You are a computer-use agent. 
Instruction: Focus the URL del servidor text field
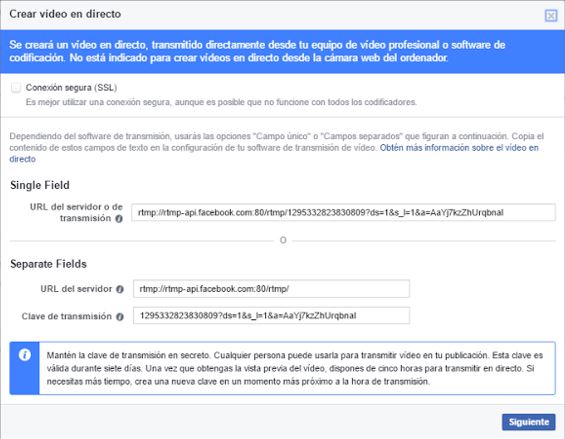pyautogui.click(x=271, y=289)
